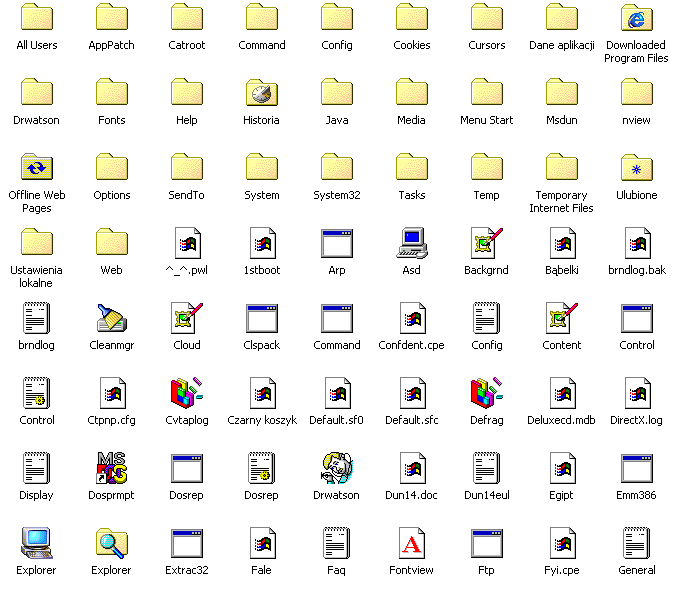Click the 'Cursors' folder label
Screen dimensions: 698x602
[487, 45]
